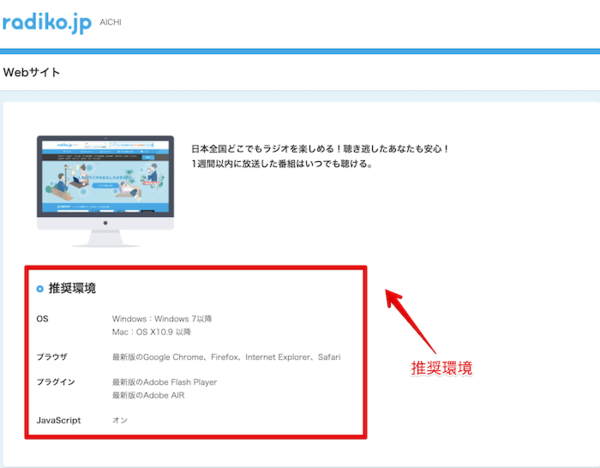Open the website preview monitor thumbnail
Screen dimensions: 600x468
click(105, 191)
